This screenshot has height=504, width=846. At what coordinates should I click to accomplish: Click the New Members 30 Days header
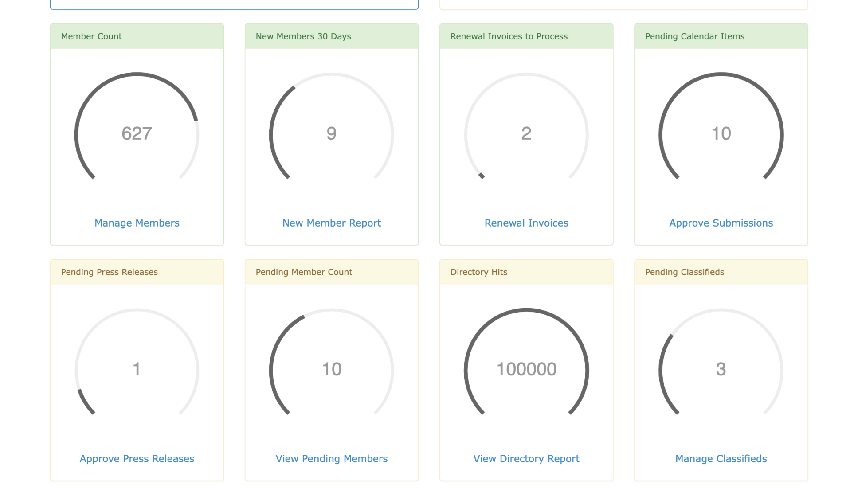pos(332,36)
